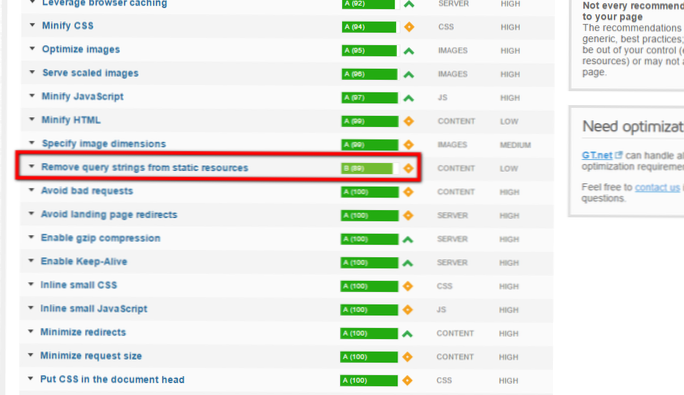
Task: Open Avoid bad requests recommendation
Action: (x=87, y=191)
